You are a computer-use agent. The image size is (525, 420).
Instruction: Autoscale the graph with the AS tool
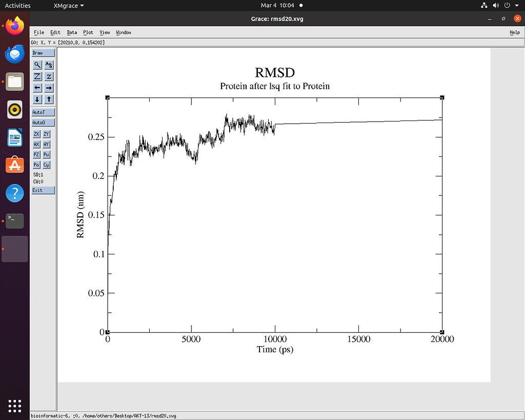click(x=49, y=65)
